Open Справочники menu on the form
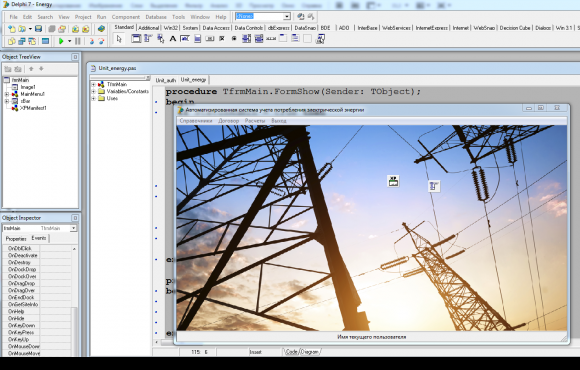The image size is (580, 370). pos(196,121)
